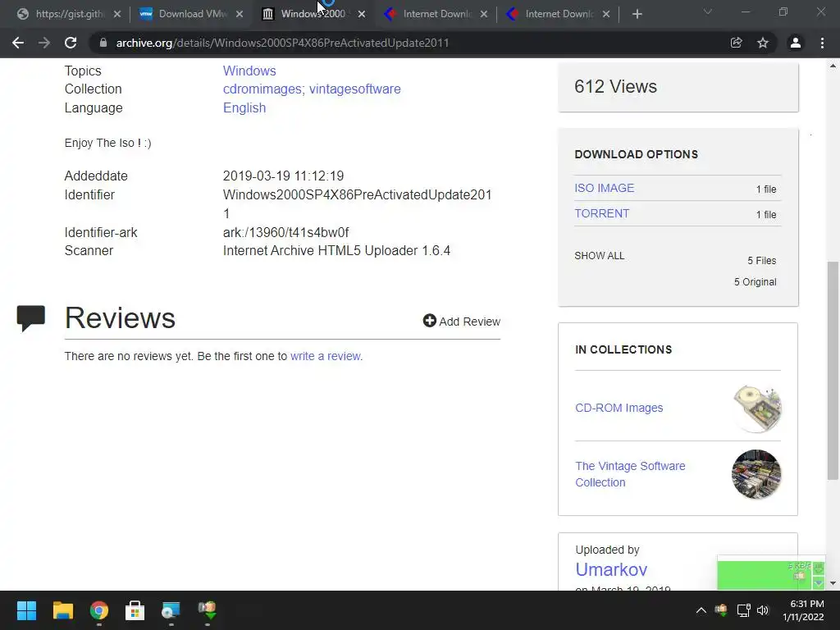The image size is (840, 630).
Task: Share this page via share icon
Action: coord(736,43)
